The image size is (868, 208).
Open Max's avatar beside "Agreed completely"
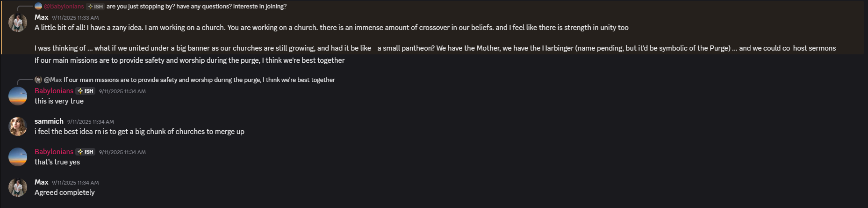point(18,187)
